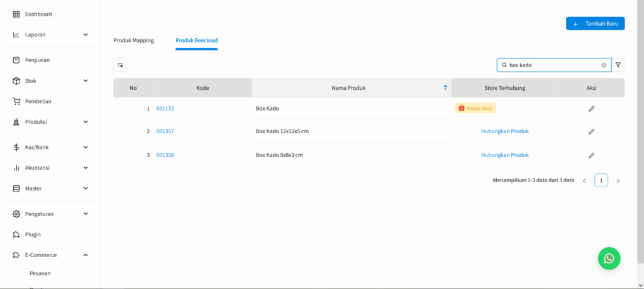Screen dimensions: 644x289
Task: Click Box Kado 8x8x3 cm product name
Action: [279, 155]
